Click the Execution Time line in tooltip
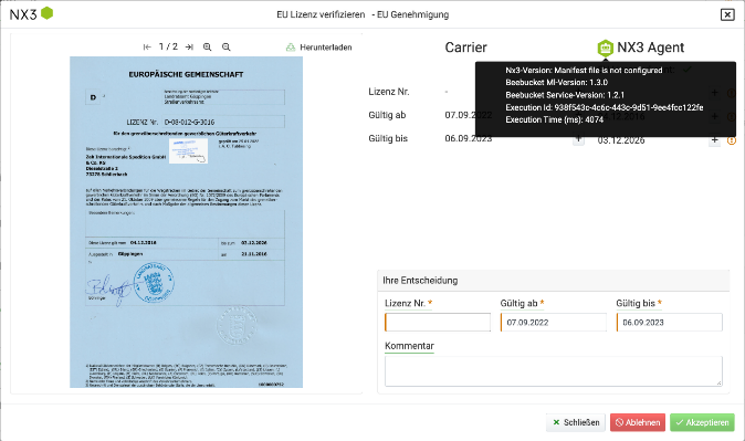Image resolution: width=745 pixels, height=441 pixels. pos(554,120)
